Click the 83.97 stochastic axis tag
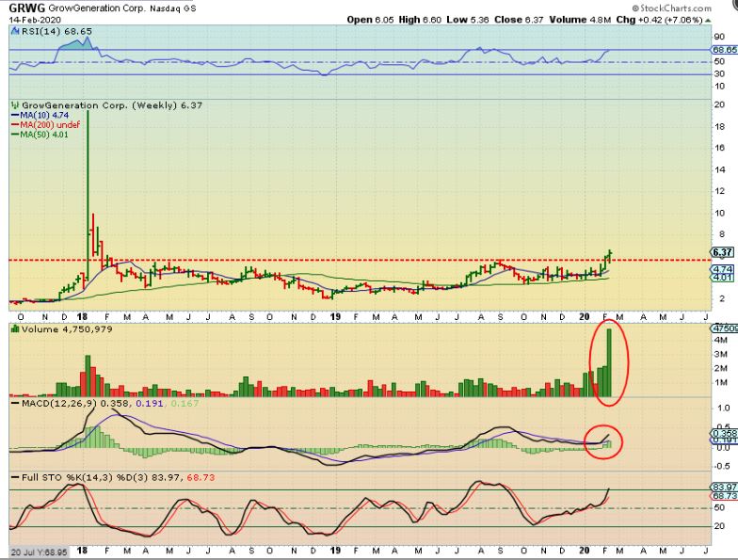The image size is (738, 560). [725, 488]
